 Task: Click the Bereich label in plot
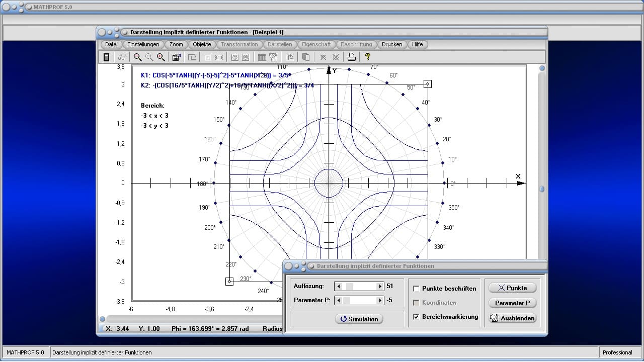[152, 106]
